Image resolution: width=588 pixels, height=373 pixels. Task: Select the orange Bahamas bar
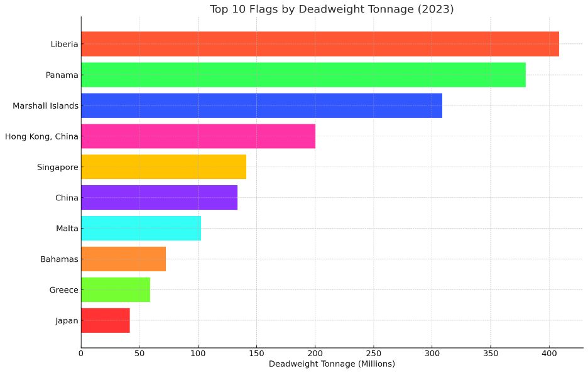tap(123, 259)
